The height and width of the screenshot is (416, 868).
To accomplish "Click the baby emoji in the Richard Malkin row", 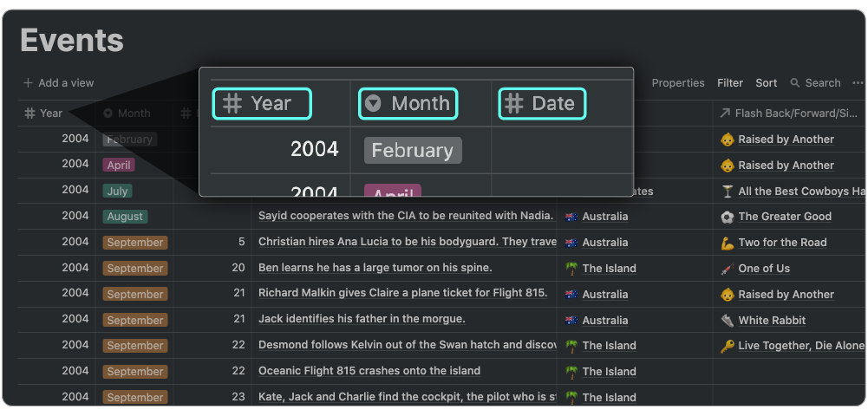I will 727,295.
